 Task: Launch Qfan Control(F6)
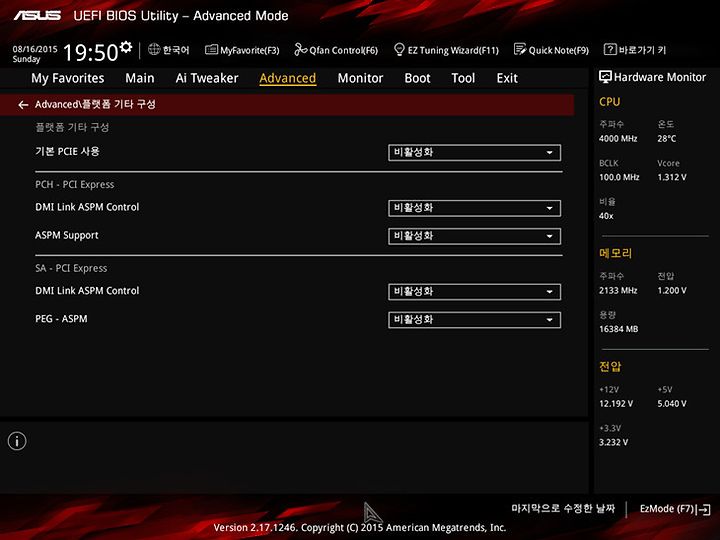click(336, 50)
